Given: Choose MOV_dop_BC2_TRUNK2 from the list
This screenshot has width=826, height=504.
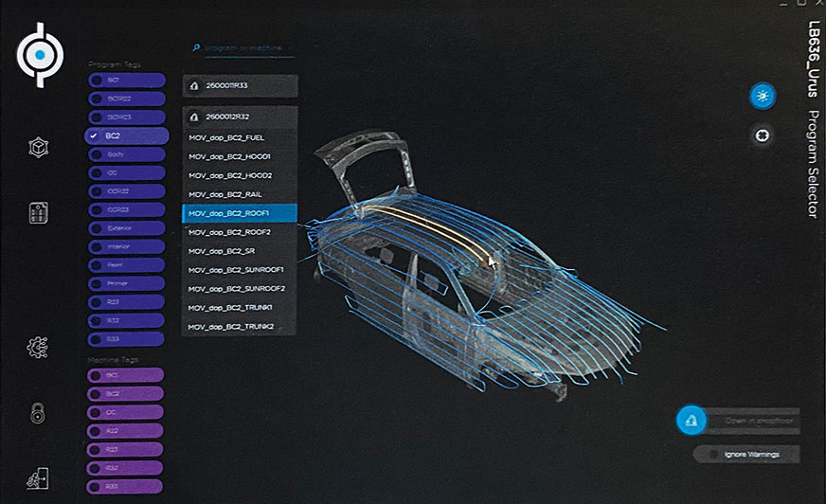Looking at the screenshot, I should click(240, 327).
